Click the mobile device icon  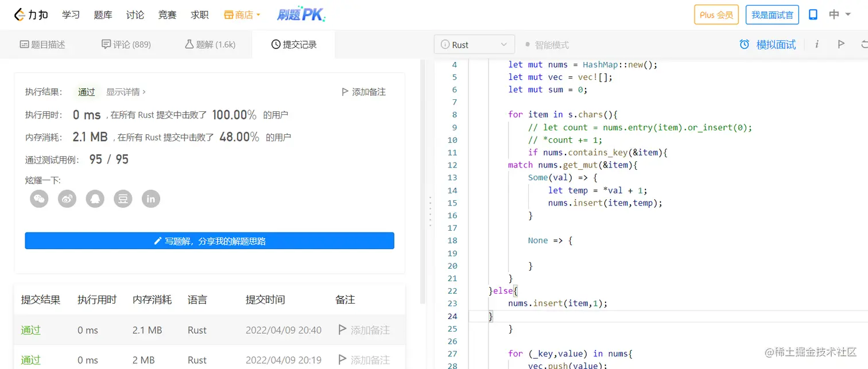pos(813,15)
